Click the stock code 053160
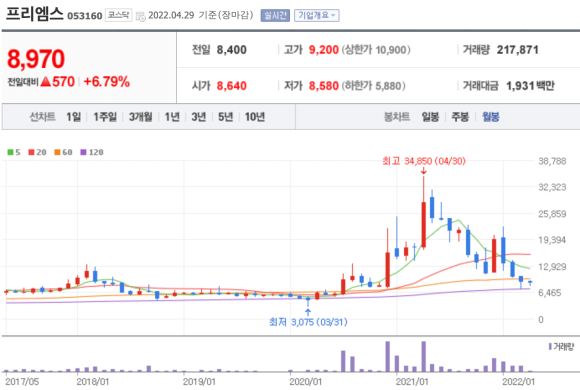This screenshot has height=390, width=580. click(85, 16)
